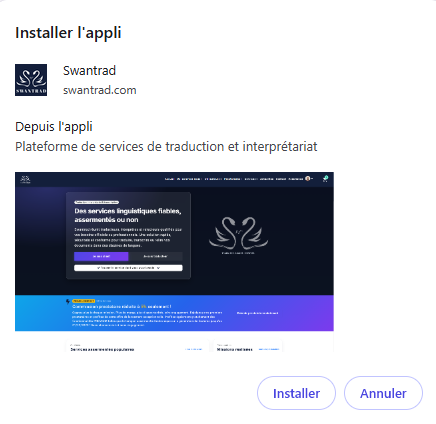Click the Installer button
The width and height of the screenshot is (436, 424).
pos(296,393)
